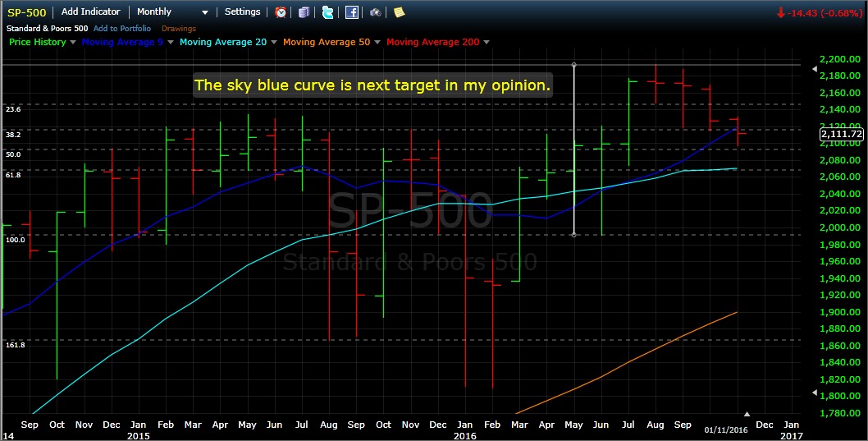This screenshot has width=868, height=441.
Task: Expand the Moving Average 9 dropdown arrow
Action: click(x=171, y=42)
